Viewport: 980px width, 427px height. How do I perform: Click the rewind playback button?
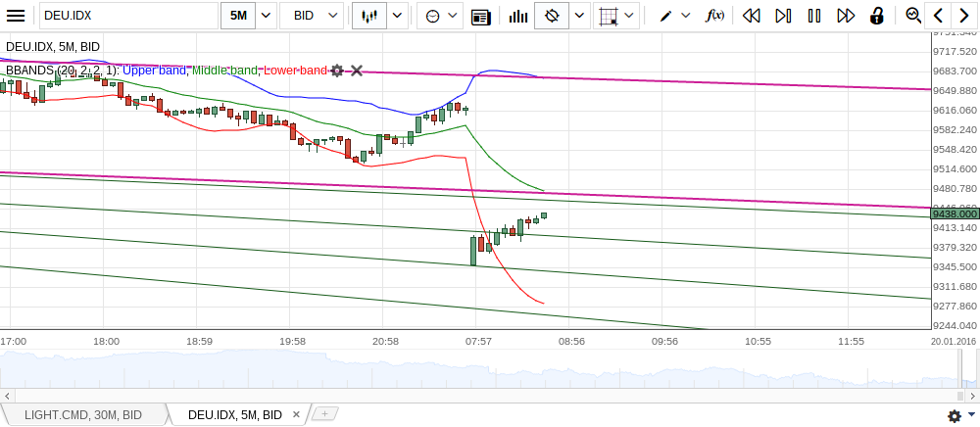pos(752,16)
